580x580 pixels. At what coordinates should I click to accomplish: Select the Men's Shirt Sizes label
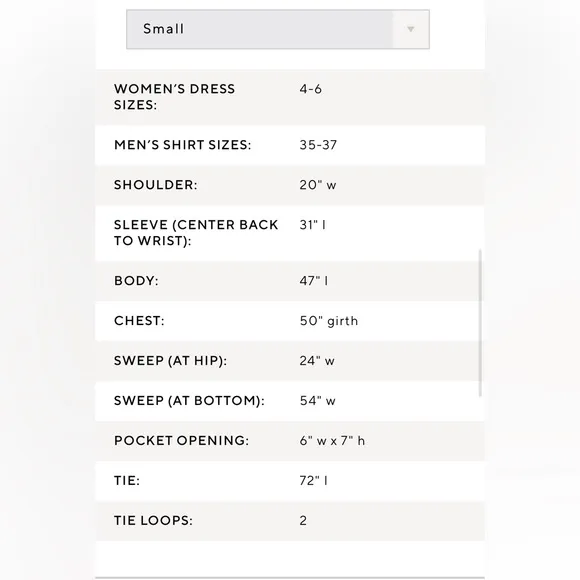pyautogui.click(x=182, y=145)
